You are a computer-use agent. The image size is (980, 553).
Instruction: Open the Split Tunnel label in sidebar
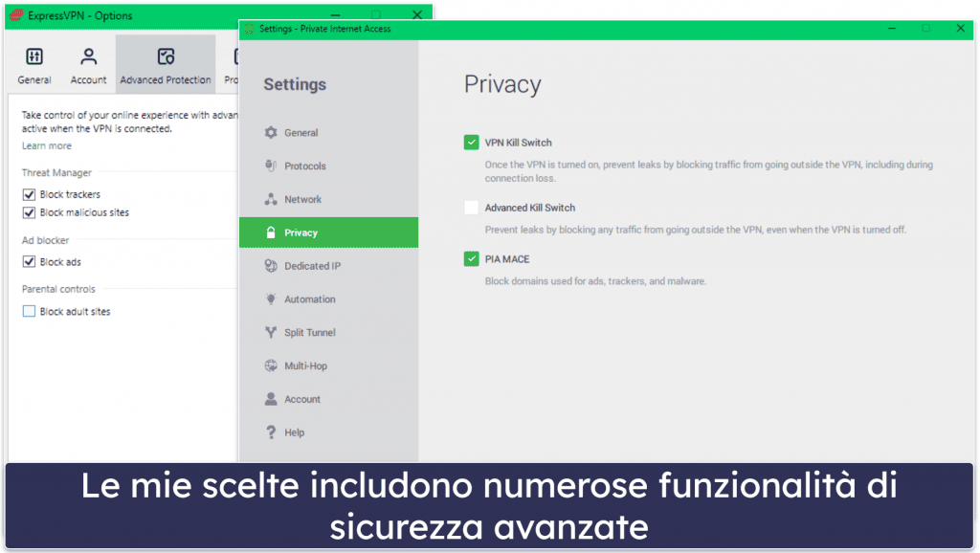(310, 332)
